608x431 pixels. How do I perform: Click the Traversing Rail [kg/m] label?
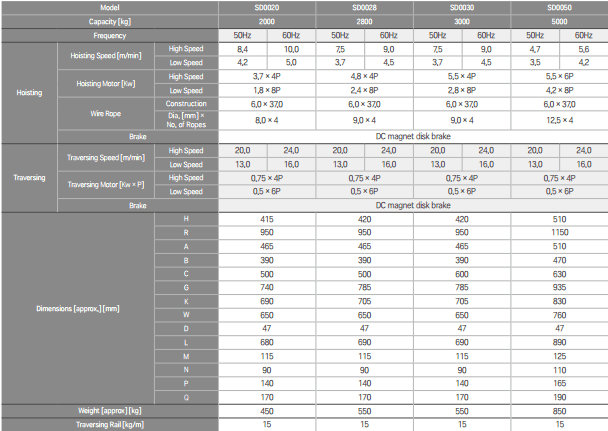point(110,425)
